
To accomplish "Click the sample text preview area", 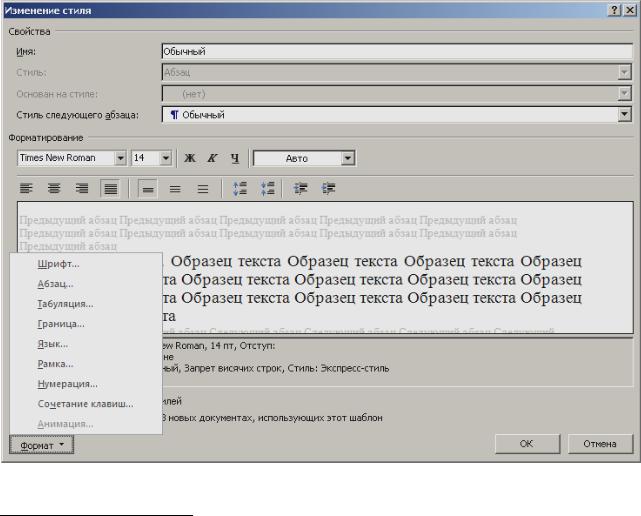I will tap(325, 267).
